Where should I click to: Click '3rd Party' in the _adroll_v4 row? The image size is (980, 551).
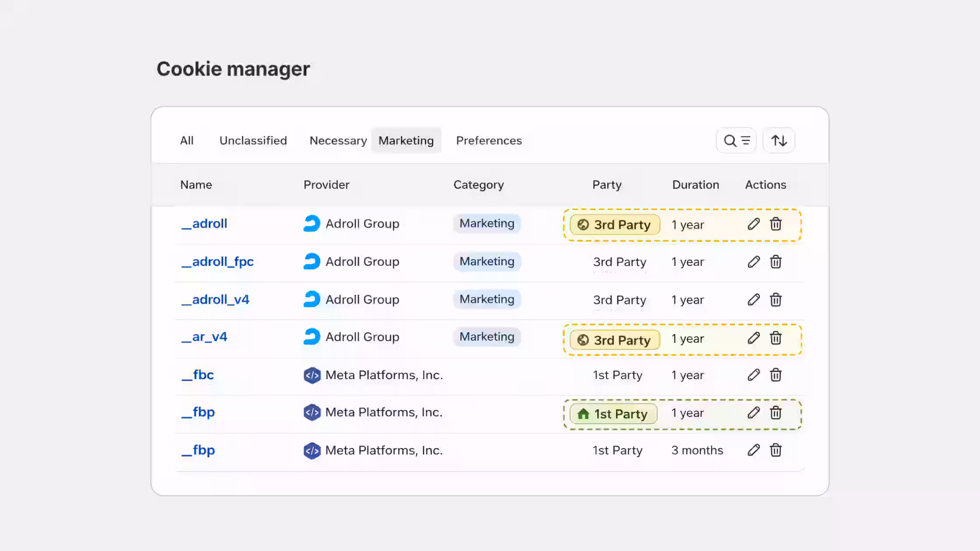(619, 300)
